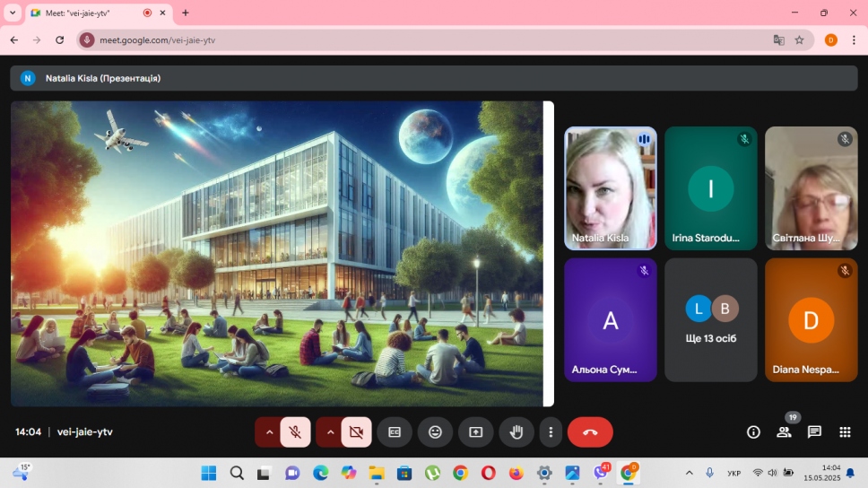Select the Meet browser tab

coord(90,13)
